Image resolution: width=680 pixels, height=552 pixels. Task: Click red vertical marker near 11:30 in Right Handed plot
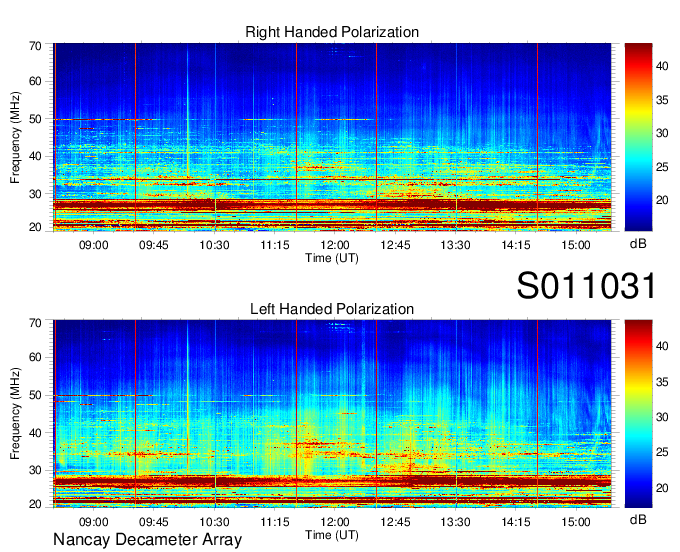pos(297,137)
